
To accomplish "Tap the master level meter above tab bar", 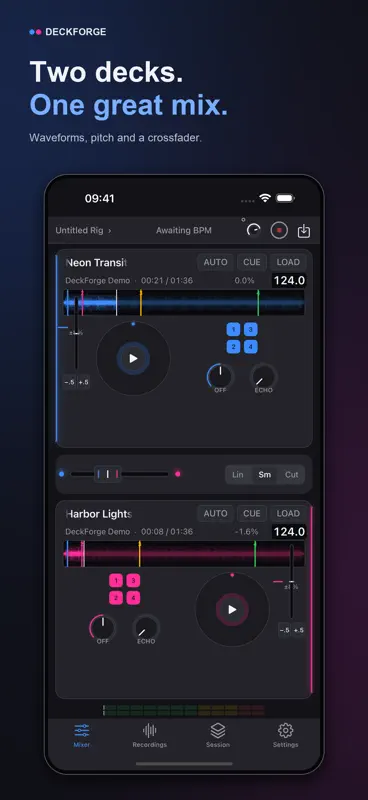I will pyautogui.click(x=184, y=710).
